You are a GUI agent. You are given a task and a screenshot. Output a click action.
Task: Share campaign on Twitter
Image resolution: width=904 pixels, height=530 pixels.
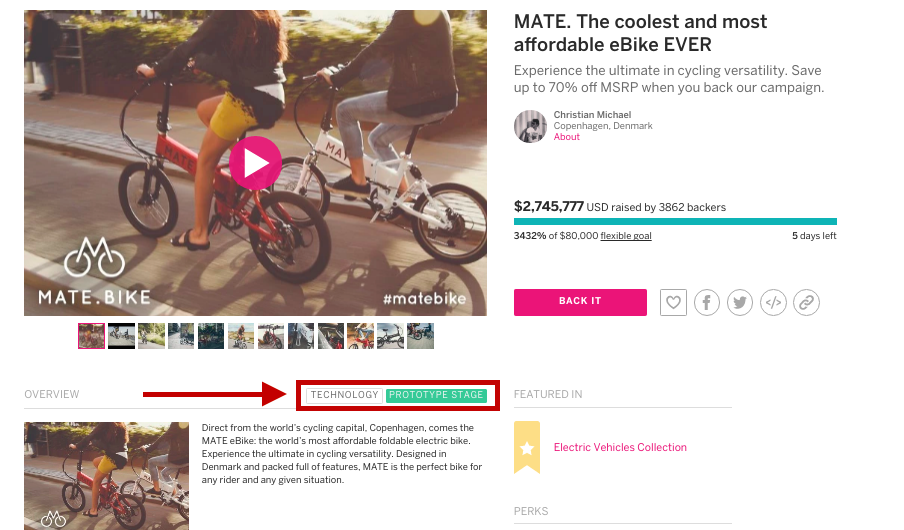tap(740, 302)
